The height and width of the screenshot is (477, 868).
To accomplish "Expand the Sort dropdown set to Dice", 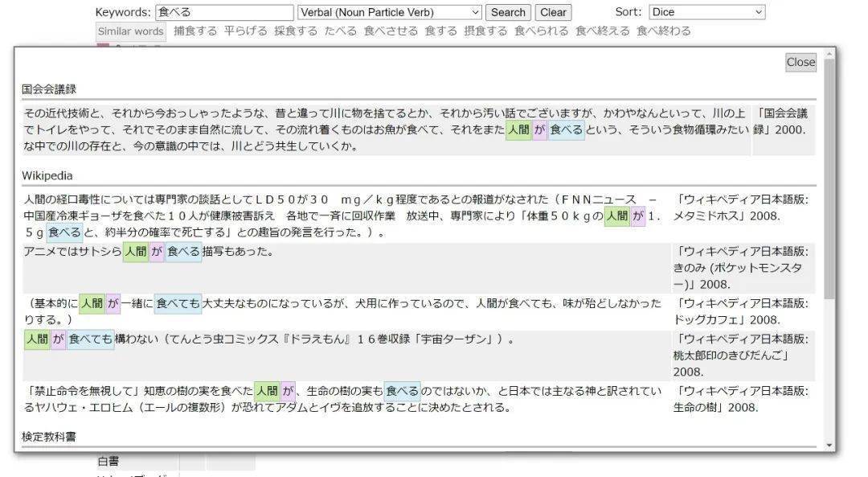I will [x=706, y=12].
